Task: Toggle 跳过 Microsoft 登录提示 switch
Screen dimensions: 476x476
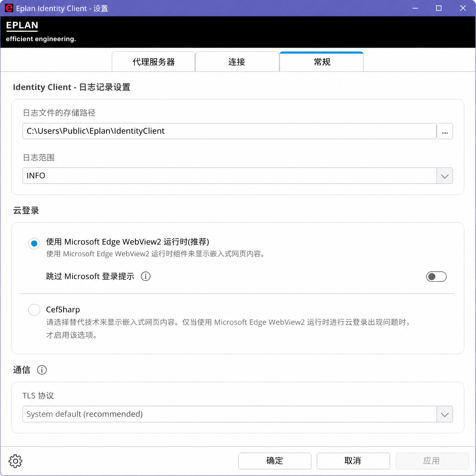Action: point(436,276)
